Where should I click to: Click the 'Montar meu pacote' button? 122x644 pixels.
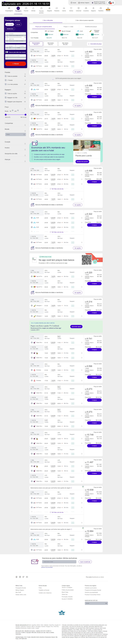click(x=82, y=162)
